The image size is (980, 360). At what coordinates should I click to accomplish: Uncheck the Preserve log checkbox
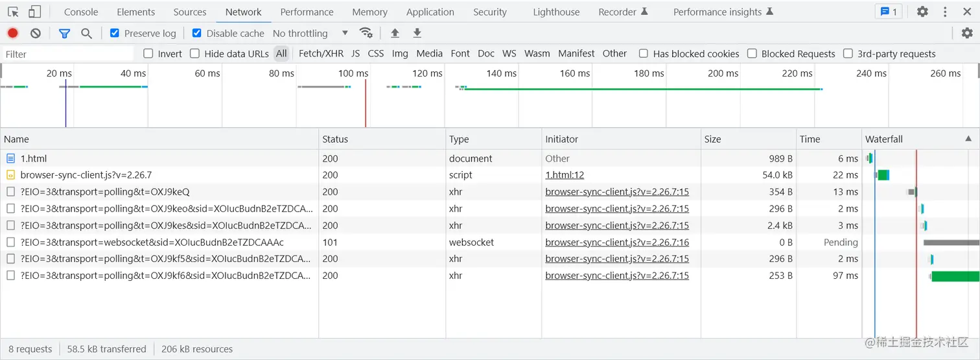115,33
